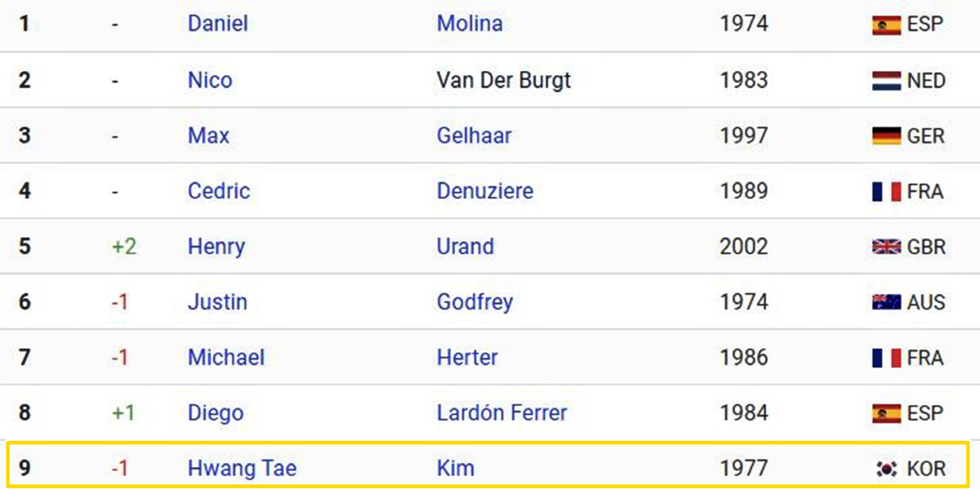
Task: Open the Lardón Ferrer link
Action: pos(502,413)
